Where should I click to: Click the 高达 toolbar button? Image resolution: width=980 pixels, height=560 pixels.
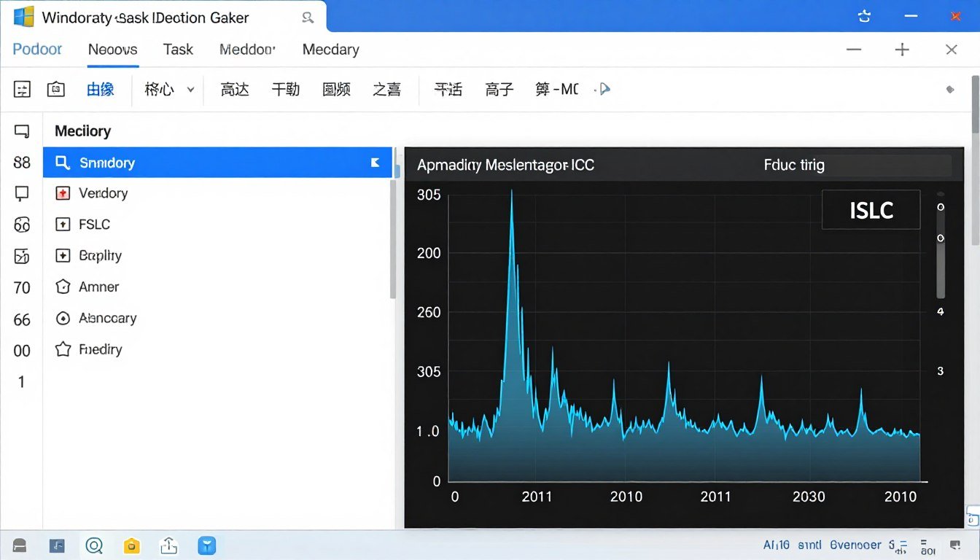coord(235,88)
